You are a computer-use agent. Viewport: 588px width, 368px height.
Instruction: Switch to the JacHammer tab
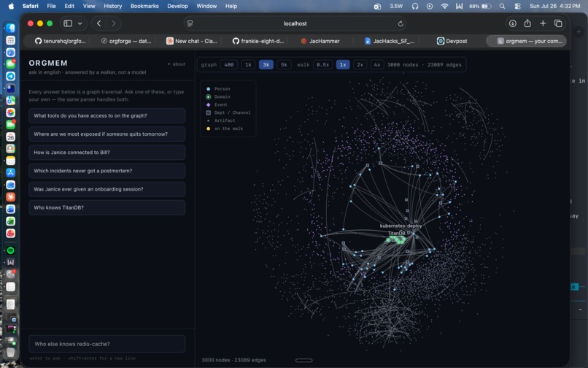(320, 41)
